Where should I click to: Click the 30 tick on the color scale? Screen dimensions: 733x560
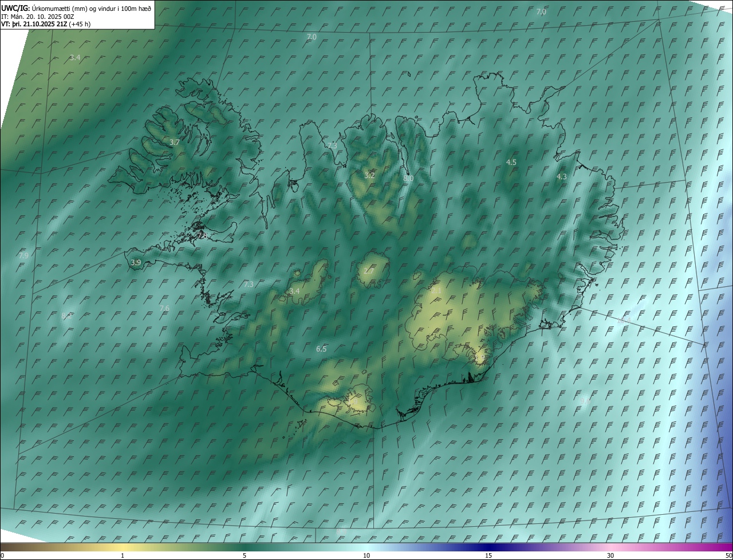coord(610,555)
